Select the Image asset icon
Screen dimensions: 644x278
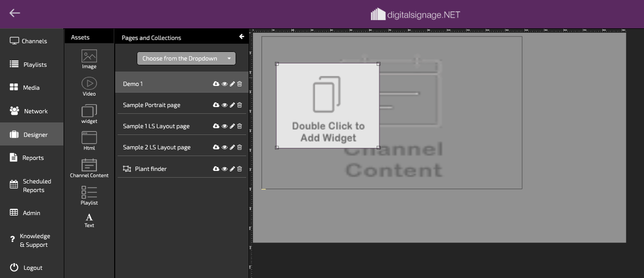coord(89,56)
